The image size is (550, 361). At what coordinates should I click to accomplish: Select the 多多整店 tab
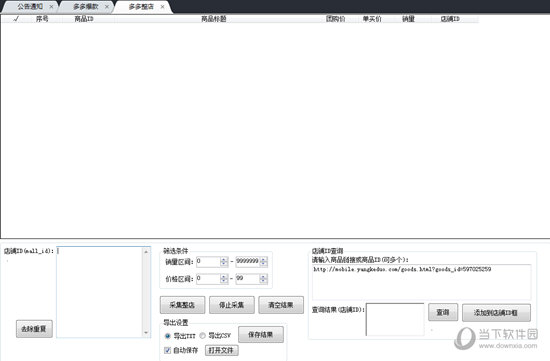coord(141,6)
